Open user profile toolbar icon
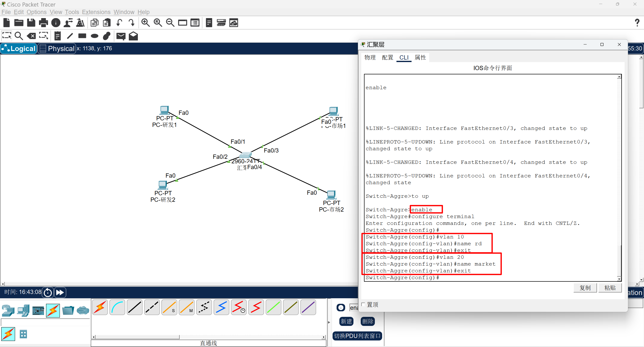This screenshot has width=644, height=347. (x=68, y=23)
